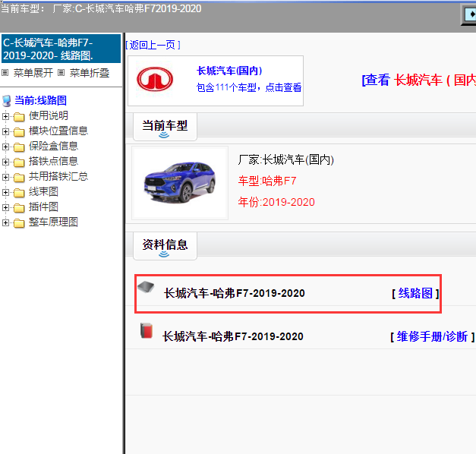Open the 查看 长城汽车 link at right
Screen dimensions: 476x454
coord(418,80)
